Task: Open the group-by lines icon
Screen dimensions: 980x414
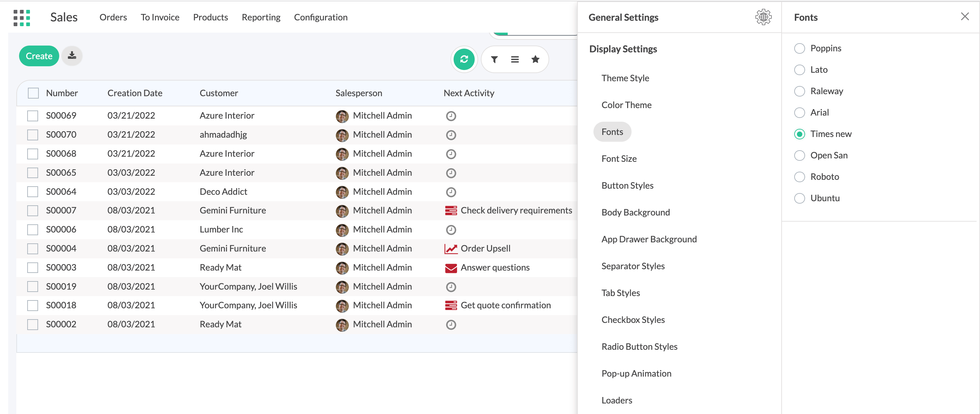Action: (514, 59)
